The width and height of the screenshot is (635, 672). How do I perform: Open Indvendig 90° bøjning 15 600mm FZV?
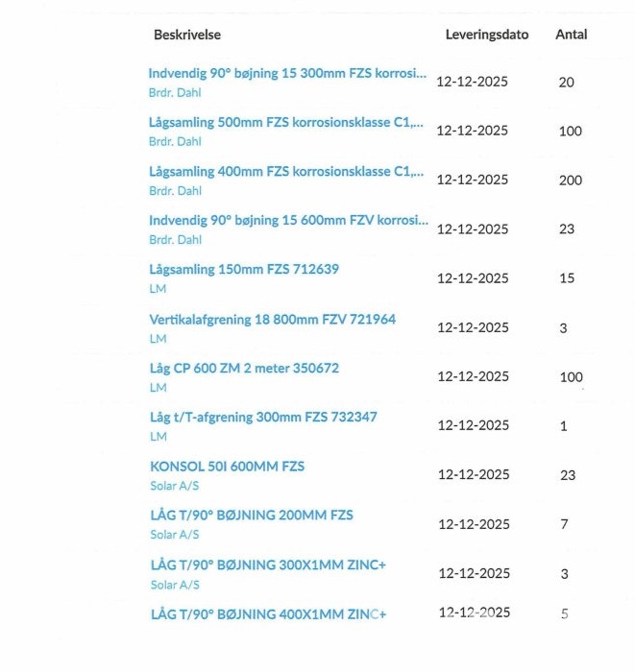click(288, 221)
